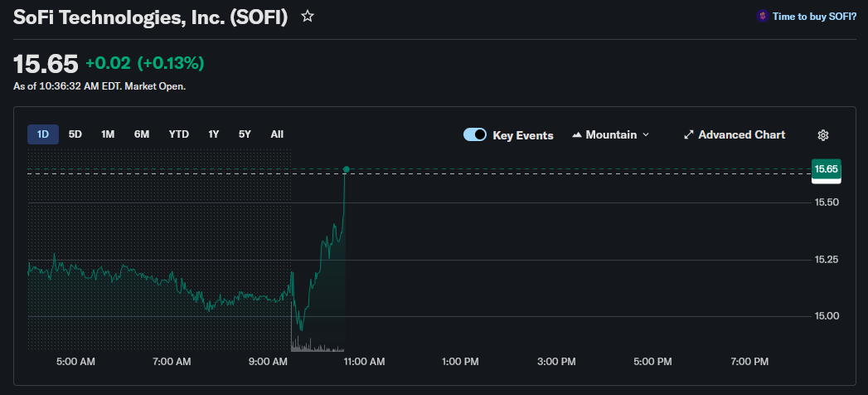Click the 'As of 10:36:32 AM EDT' timestamp

point(99,86)
